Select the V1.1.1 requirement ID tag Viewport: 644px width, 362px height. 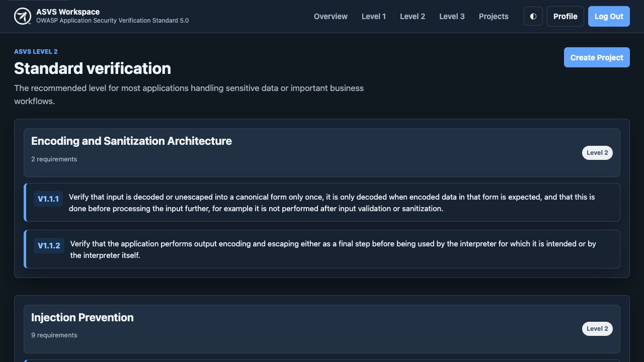tap(48, 199)
